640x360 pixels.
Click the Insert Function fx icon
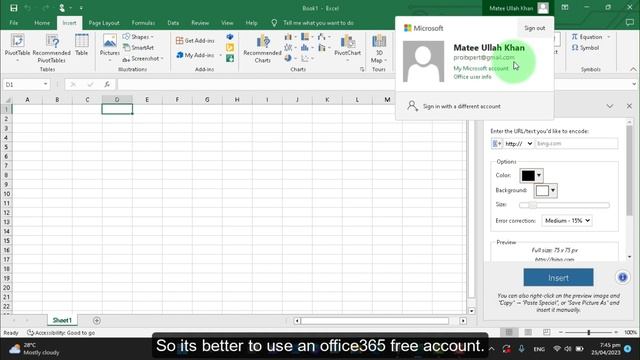pyautogui.click(x=107, y=84)
